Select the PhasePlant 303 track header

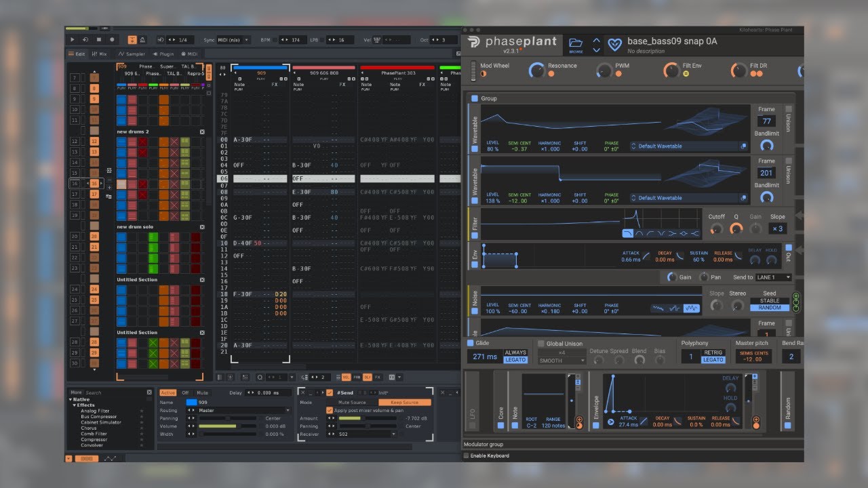(x=397, y=73)
